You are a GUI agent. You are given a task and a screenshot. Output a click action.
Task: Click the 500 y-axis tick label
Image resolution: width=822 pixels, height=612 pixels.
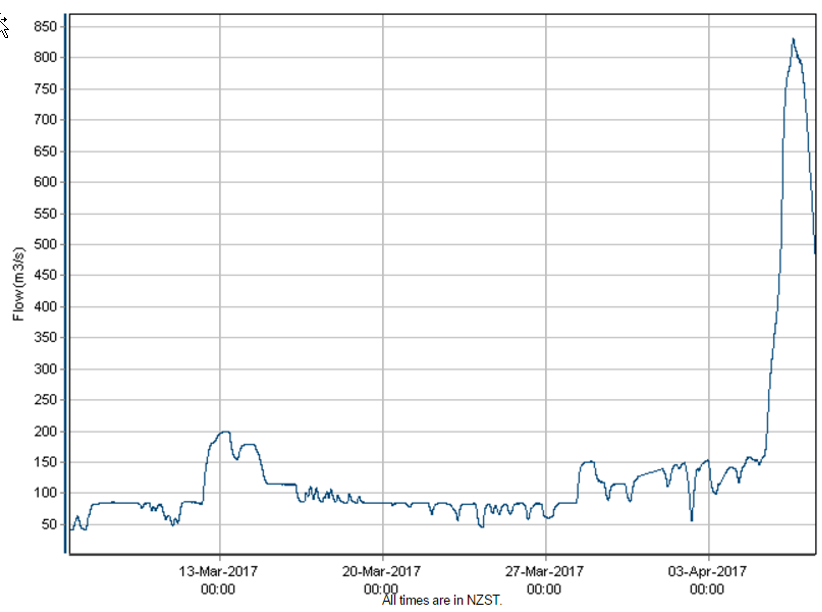pos(43,245)
